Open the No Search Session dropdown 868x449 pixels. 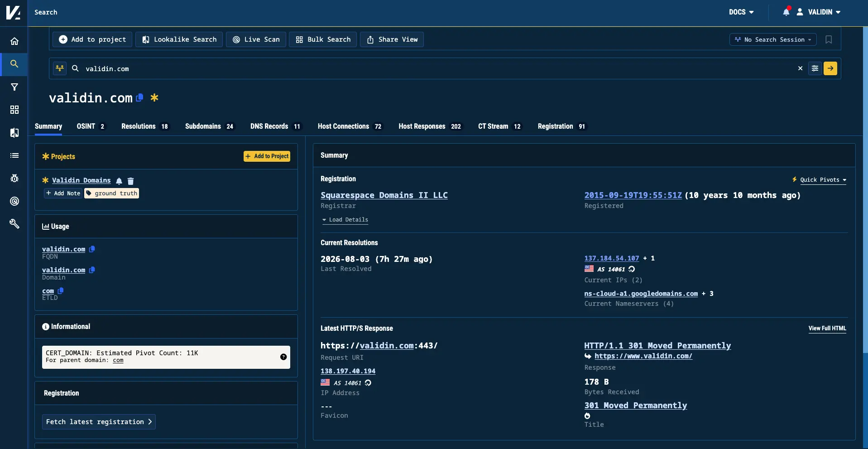click(773, 39)
